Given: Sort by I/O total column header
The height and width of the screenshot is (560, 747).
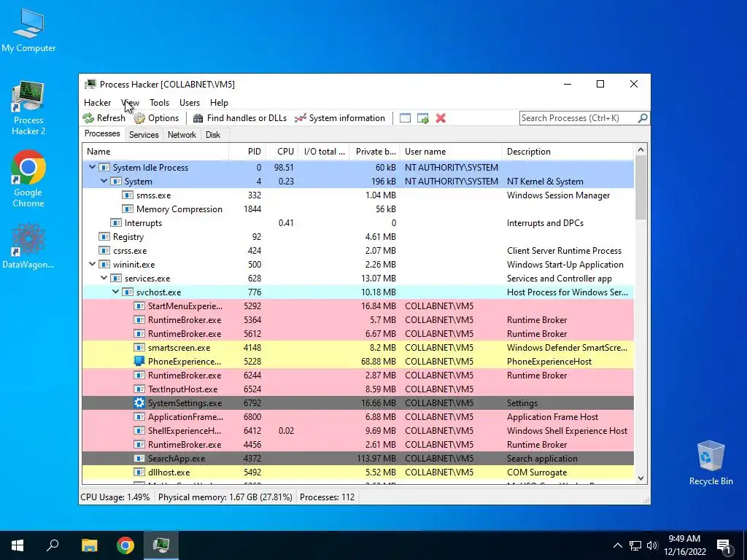Looking at the screenshot, I should (x=325, y=152).
